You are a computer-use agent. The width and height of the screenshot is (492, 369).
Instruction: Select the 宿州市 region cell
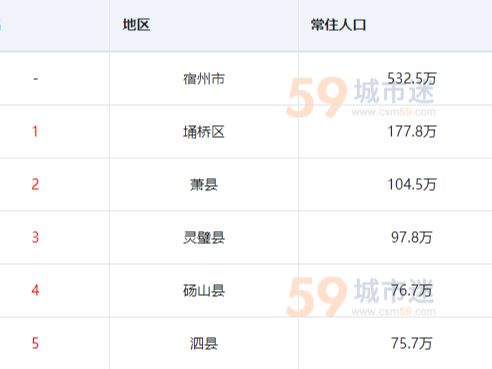coord(204,79)
